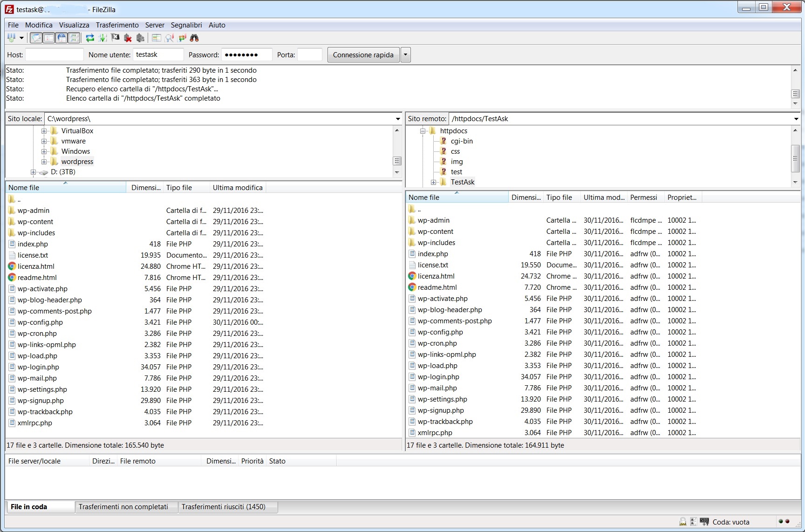805x532 pixels.
Task: Sort remote files by Permessi header
Action: 646,197
